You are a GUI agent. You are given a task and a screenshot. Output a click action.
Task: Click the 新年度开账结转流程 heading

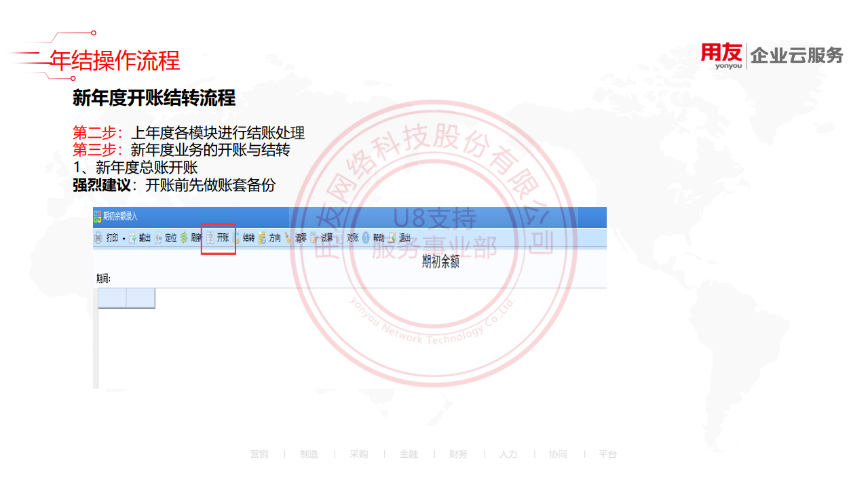(x=154, y=98)
